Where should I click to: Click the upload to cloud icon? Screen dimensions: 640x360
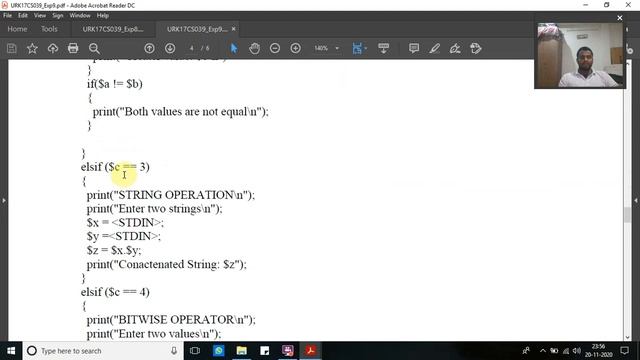53,49
